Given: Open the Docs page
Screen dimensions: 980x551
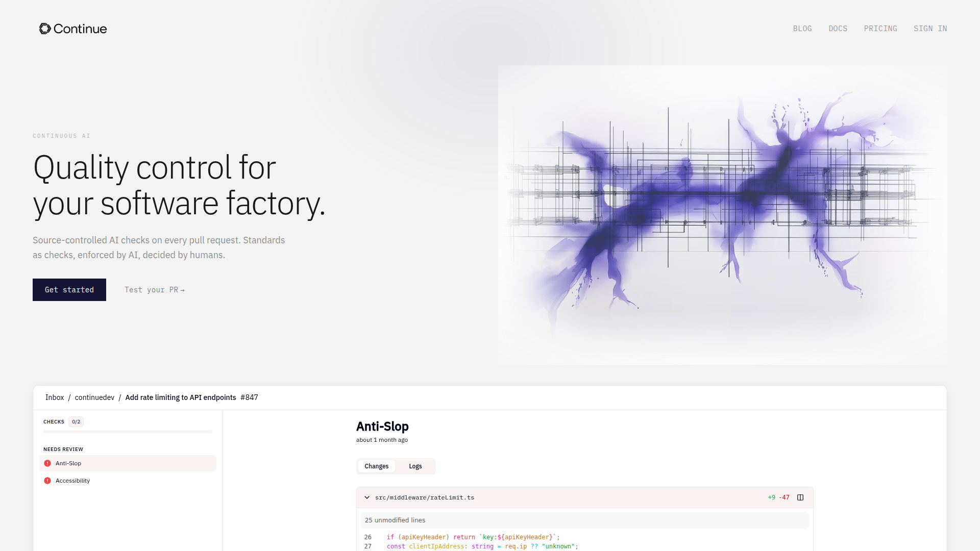Looking at the screenshot, I should pos(838,29).
